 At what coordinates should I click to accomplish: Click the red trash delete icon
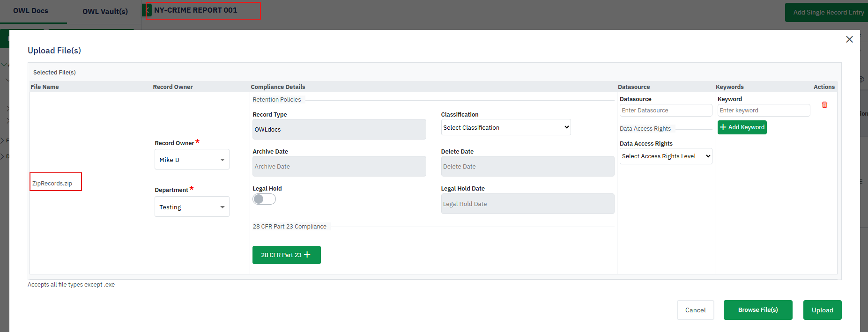pyautogui.click(x=824, y=105)
